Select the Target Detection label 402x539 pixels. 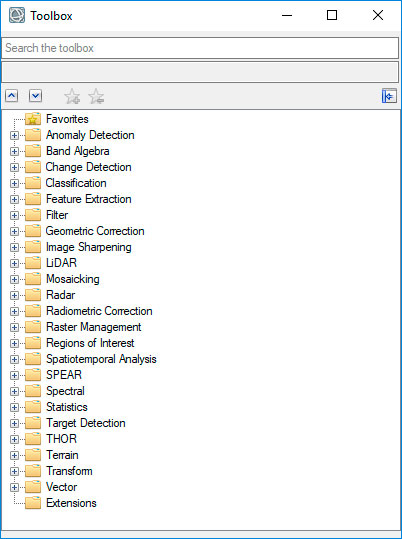[86, 423]
